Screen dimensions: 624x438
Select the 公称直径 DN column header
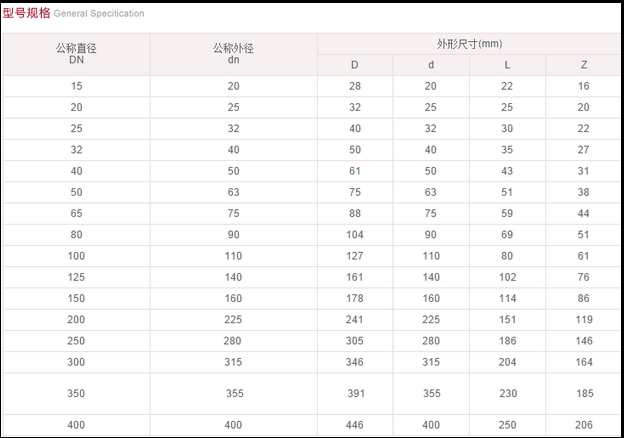pyautogui.click(x=76, y=54)
